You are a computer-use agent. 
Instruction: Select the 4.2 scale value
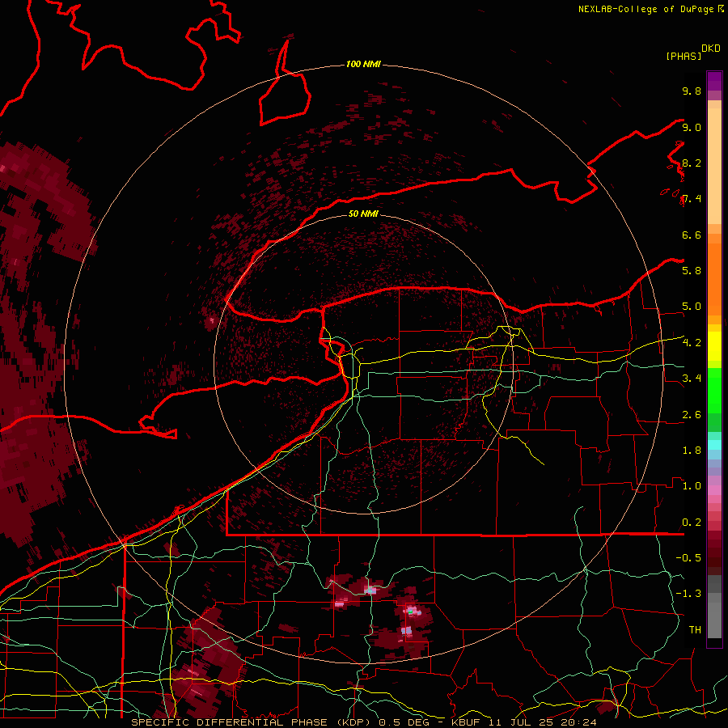[x=692, y=343]
